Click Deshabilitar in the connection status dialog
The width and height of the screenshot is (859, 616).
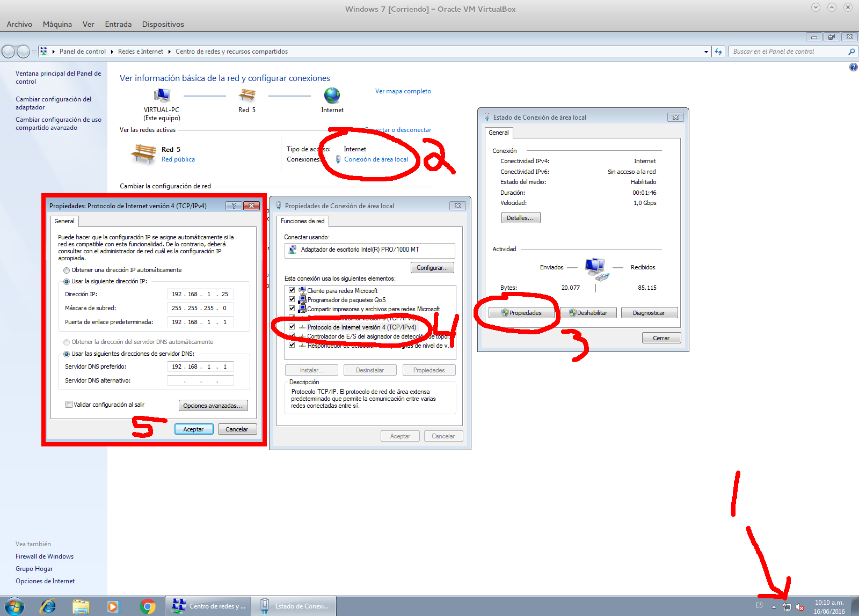[x=588, y=313]
